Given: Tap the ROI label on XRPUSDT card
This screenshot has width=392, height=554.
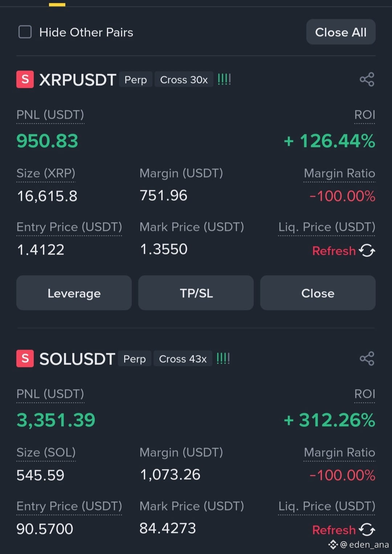Looking at the screenshot, I should (x=365, y=115).
